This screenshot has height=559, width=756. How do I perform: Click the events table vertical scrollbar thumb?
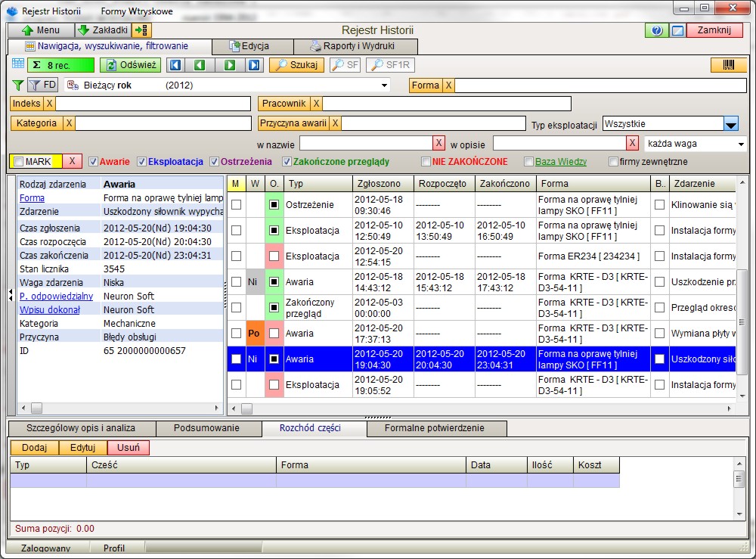pos(742,321)
